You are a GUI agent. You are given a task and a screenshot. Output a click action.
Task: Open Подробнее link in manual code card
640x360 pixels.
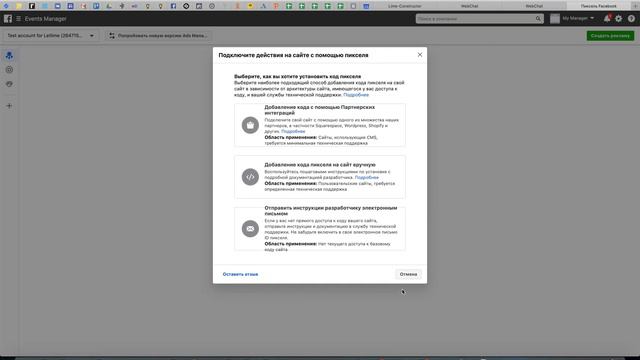[367, 178]
